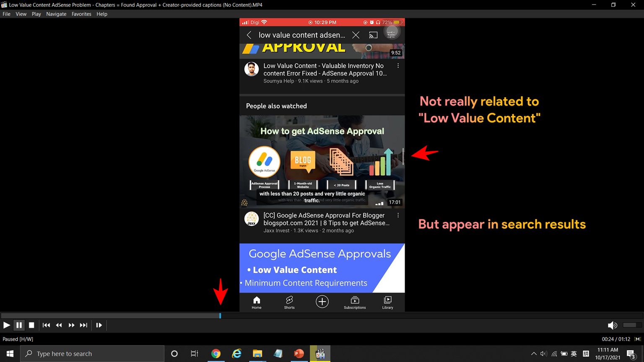The height and width of the screenshot is (362, 644).
Task: Click the Windows taskbar search box
Action: pos(92,354)
